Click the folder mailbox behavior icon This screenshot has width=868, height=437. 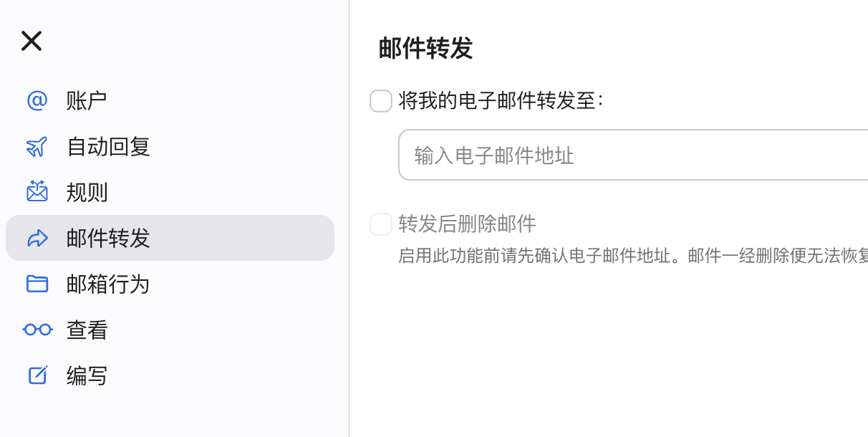[x=37, y=284]
